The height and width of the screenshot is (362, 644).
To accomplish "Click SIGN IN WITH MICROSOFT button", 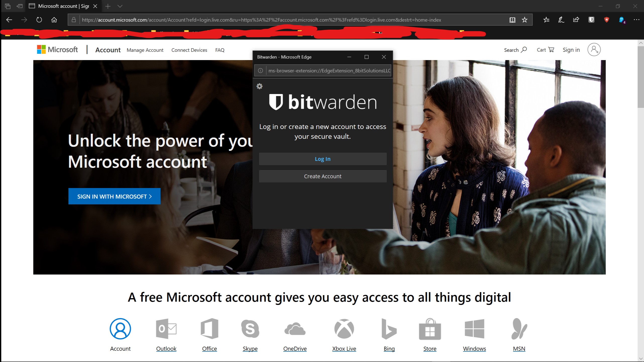I will click(114, 196).
